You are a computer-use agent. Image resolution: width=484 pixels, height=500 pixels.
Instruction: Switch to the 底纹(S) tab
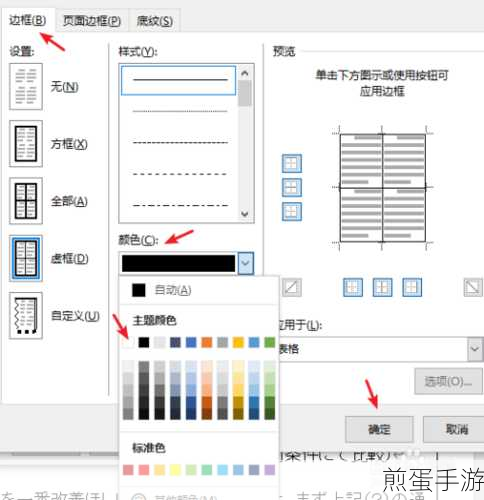pyautogui.click(x=155, y=21)
